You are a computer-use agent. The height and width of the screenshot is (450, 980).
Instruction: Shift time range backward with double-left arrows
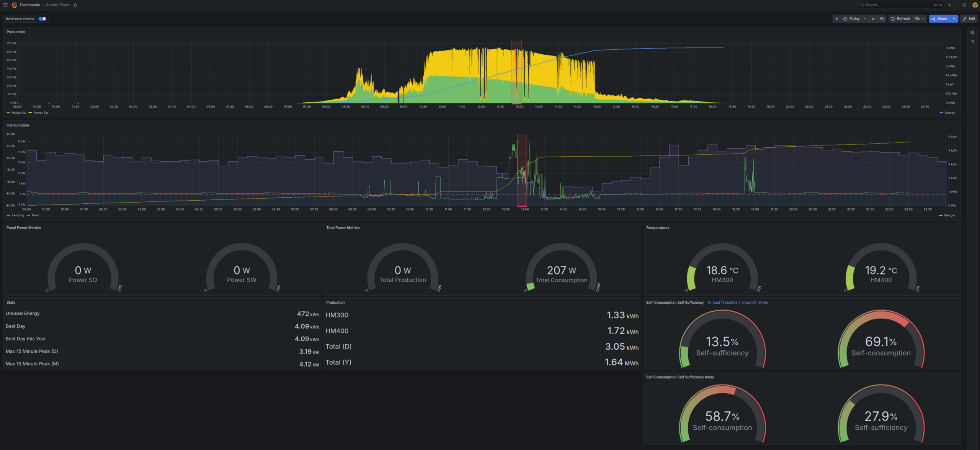point(837,19)
